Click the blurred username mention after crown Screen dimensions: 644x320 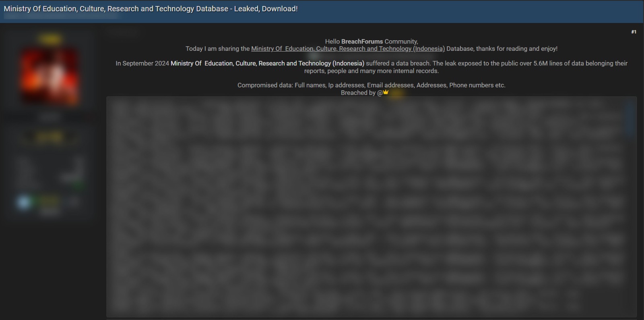396,94
